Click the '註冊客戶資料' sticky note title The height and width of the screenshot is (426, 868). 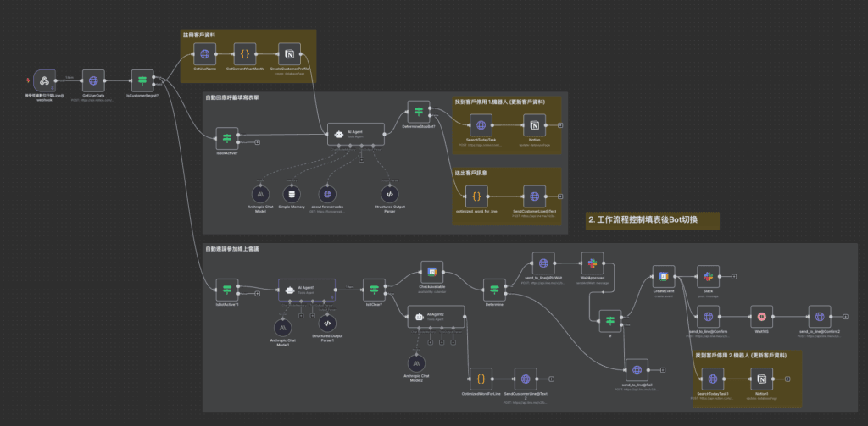199,36
